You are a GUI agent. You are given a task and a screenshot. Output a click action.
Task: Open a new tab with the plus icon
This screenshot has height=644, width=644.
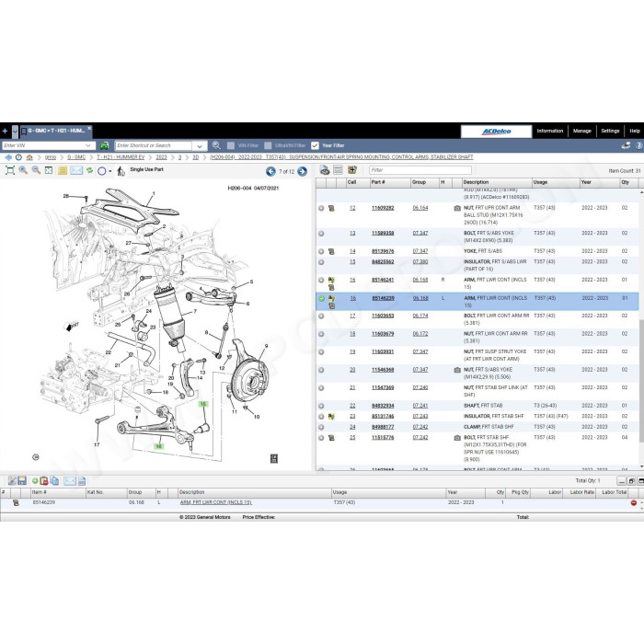5,132
